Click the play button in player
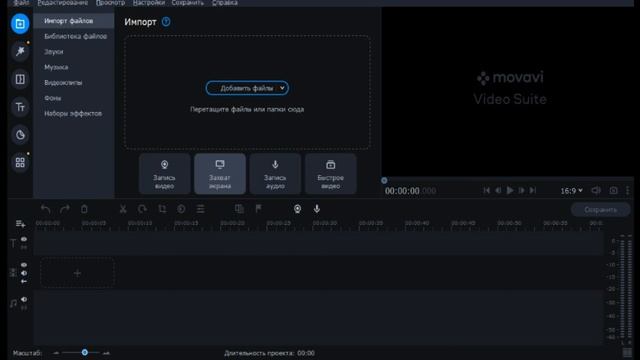This screenshot has height=360, width=640. (510, 191)
